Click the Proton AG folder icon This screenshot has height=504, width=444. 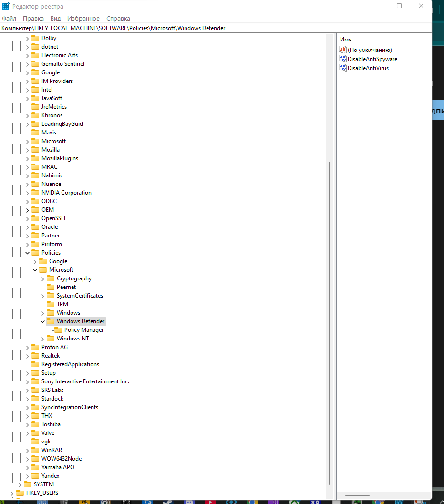35,347
